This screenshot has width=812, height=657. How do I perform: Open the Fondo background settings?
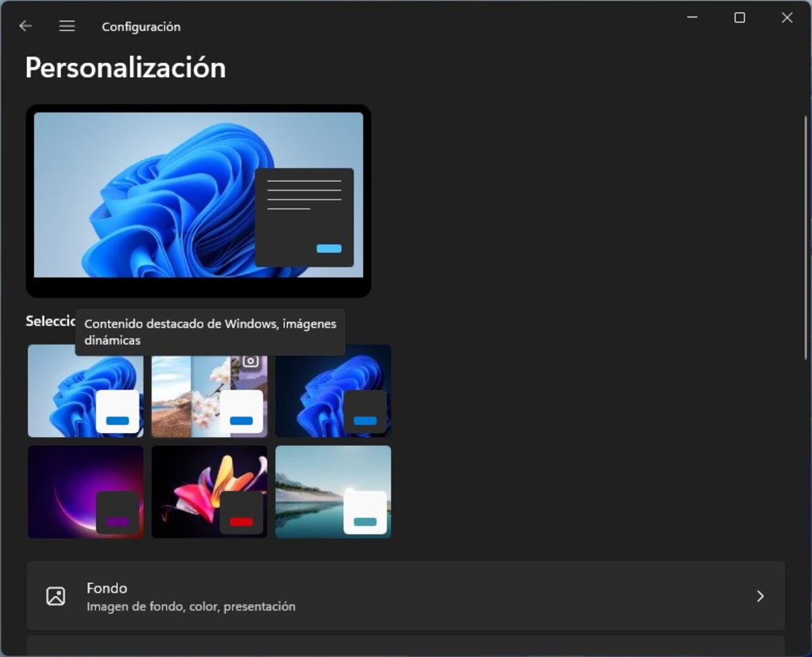click(406, 596)
